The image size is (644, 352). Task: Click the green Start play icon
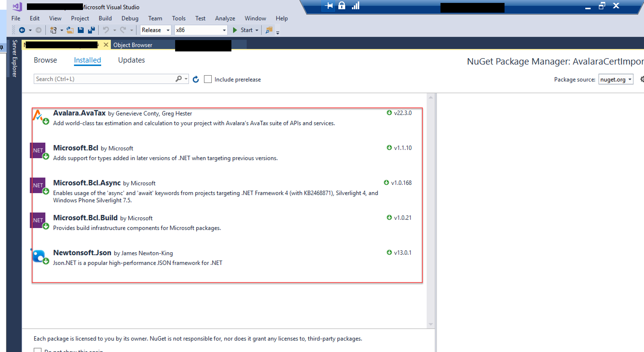click(235, 30)
